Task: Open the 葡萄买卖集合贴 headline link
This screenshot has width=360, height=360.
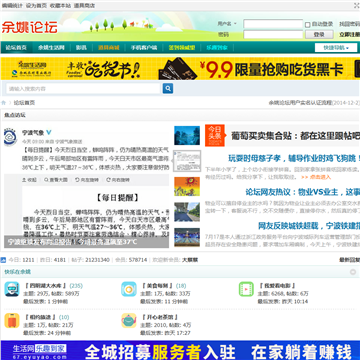Action: click(x=295, y=136)
